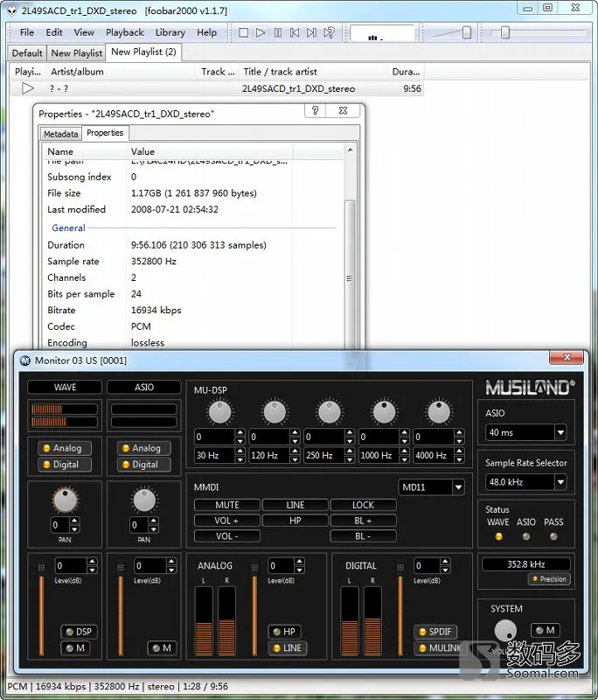
Task: Open the View menu
Action: (x=84, y=32)
